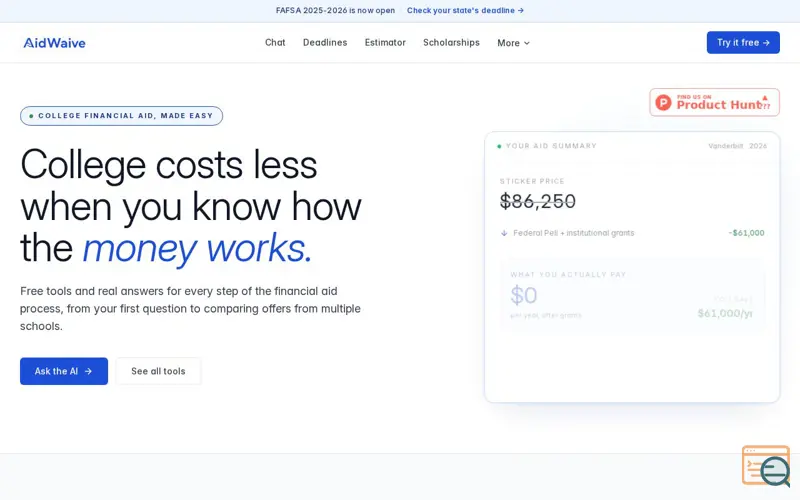
Task: Go to the Deadlines page
Action: pos(325,42)
